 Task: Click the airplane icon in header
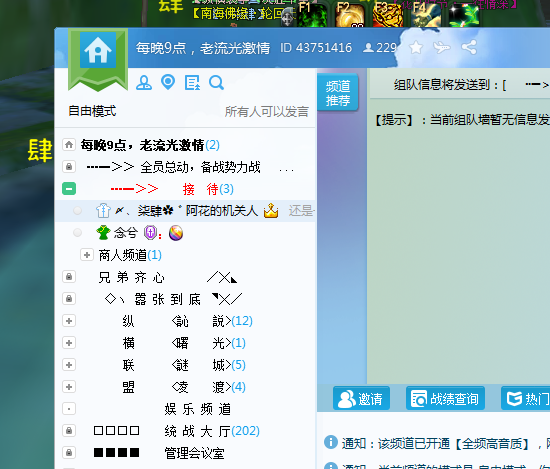pyautogui.click(x=442, y=47)
